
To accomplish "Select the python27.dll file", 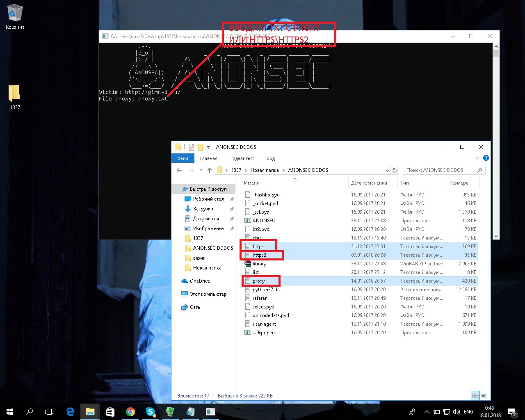I will point(266,290).
